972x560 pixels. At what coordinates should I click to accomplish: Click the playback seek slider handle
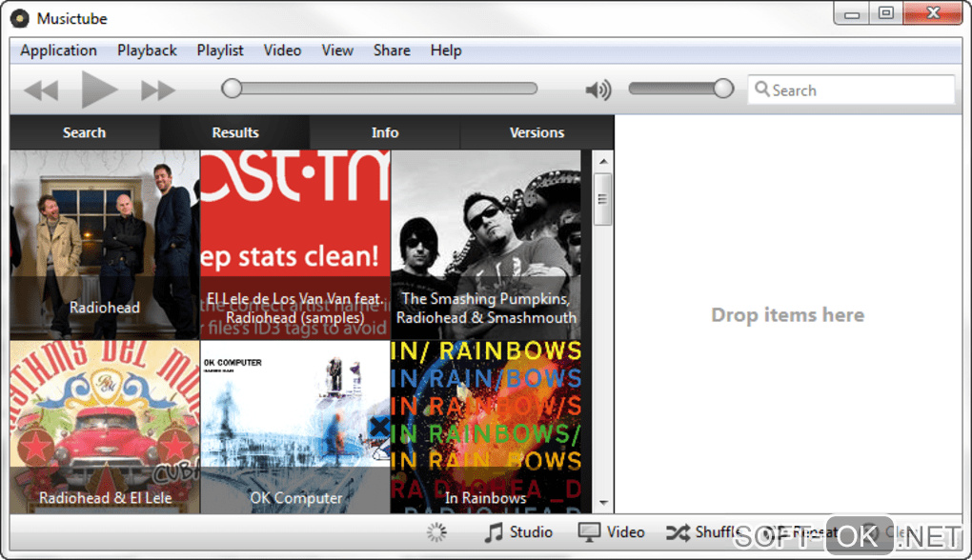(232, 89)
